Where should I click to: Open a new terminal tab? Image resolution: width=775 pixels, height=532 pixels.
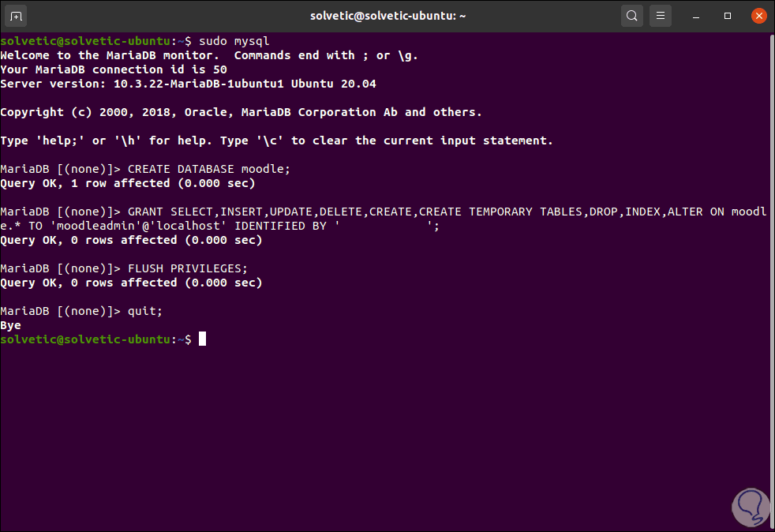coord(17,15)
